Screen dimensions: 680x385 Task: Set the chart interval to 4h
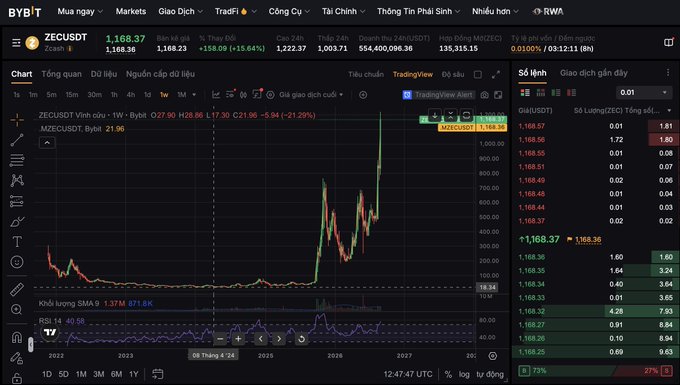pyautogui.click(x=131, y=95)
